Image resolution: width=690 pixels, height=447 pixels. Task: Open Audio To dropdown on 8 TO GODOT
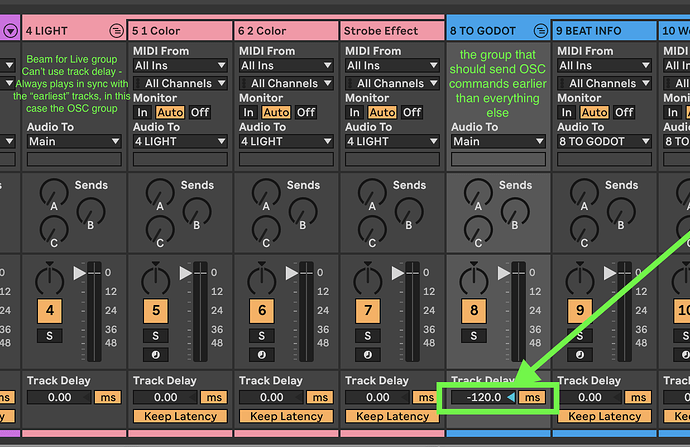tap(495, 142)
